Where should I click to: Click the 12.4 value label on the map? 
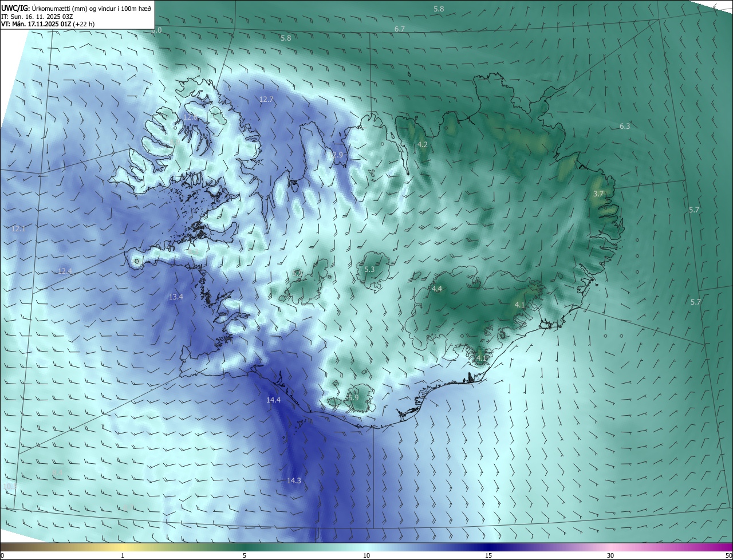point(65,271)
